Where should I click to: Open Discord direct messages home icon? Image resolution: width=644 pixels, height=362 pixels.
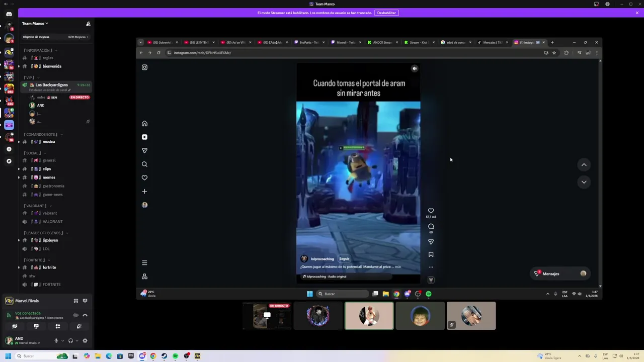[9, 14]
